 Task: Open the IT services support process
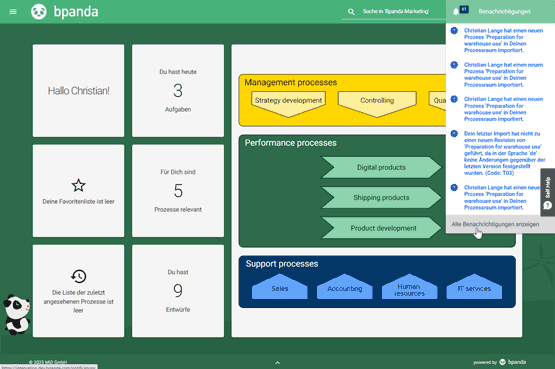click(474, 287)
